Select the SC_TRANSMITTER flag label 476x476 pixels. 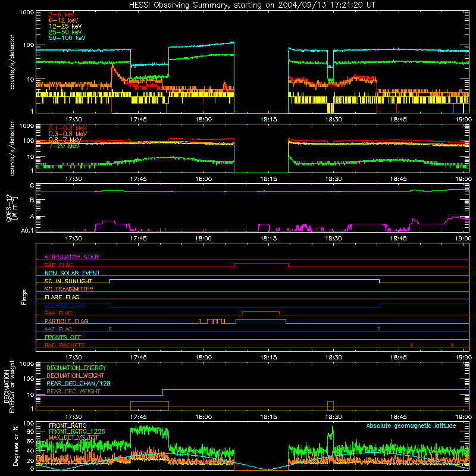[x=68, y=289]
